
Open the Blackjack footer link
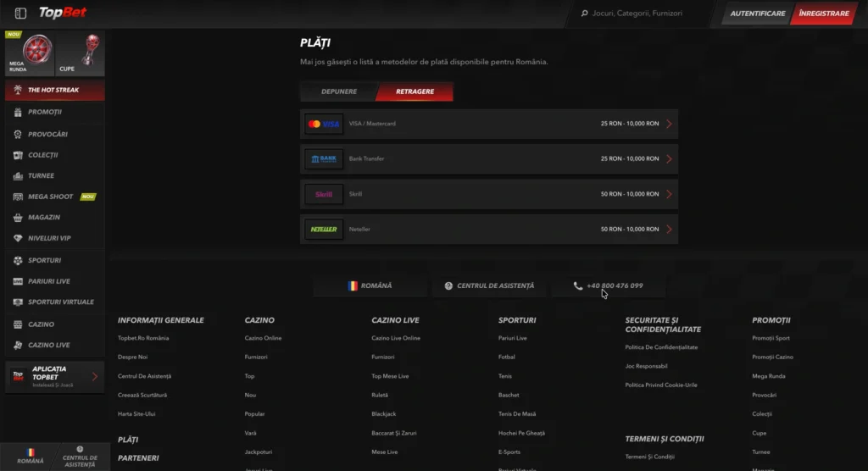pyautogui.click(x=384, y=414)
